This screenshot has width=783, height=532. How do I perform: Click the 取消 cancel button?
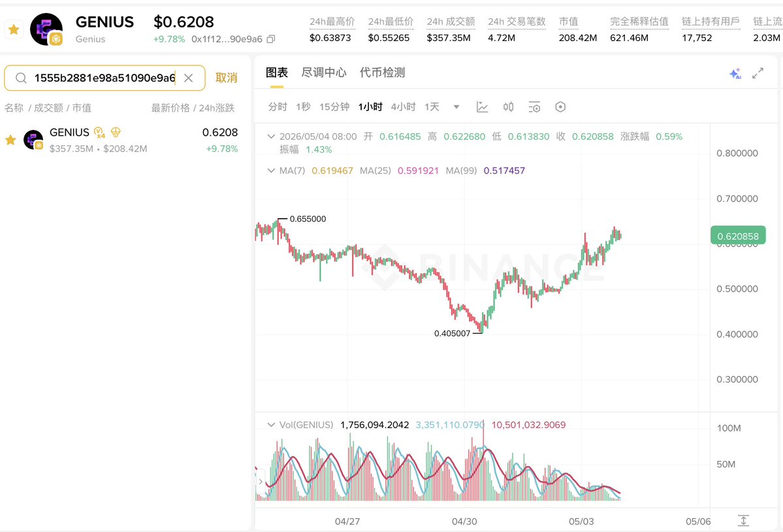click(x=226, y=78)
